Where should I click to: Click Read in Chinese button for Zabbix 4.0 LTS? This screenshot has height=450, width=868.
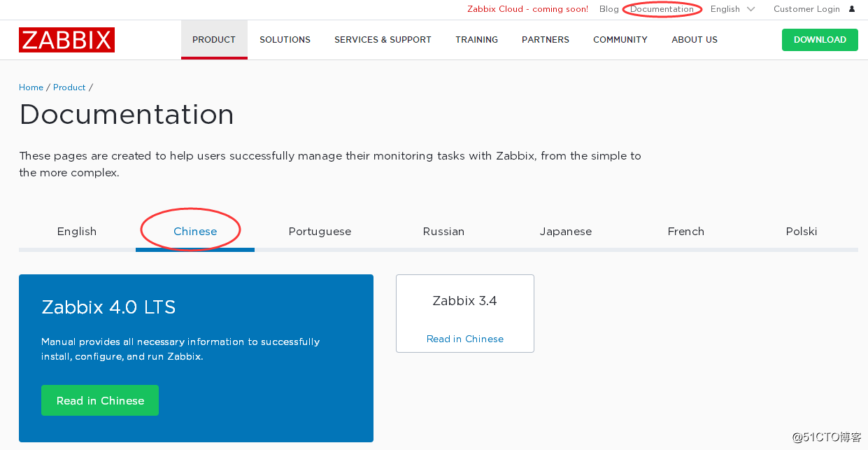point(100,400)
